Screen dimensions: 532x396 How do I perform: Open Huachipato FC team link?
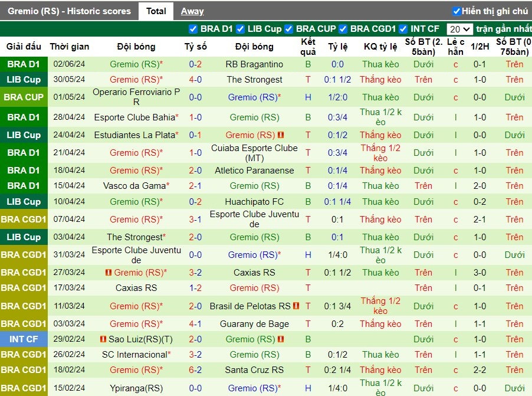254,202
